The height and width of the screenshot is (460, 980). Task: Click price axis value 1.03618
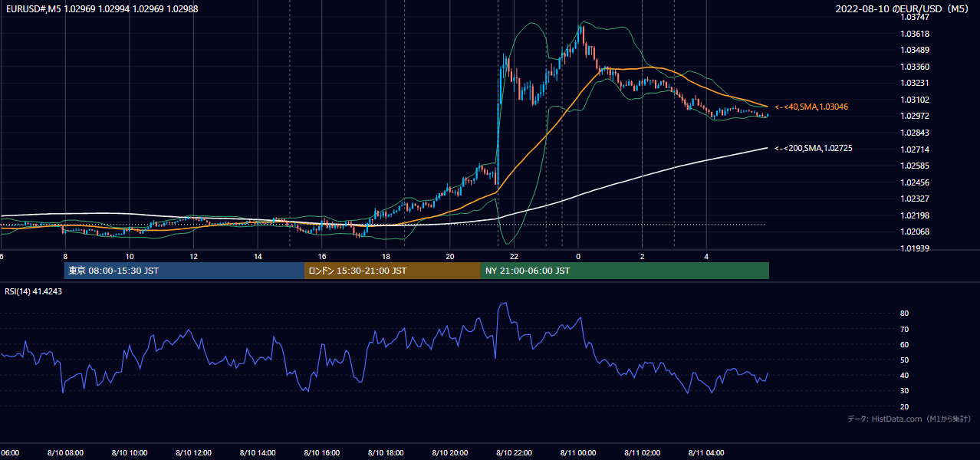[916, 34]
